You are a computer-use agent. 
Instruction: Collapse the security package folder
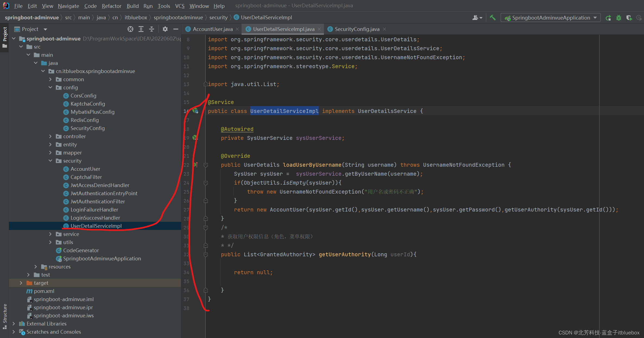click(50, 161)
